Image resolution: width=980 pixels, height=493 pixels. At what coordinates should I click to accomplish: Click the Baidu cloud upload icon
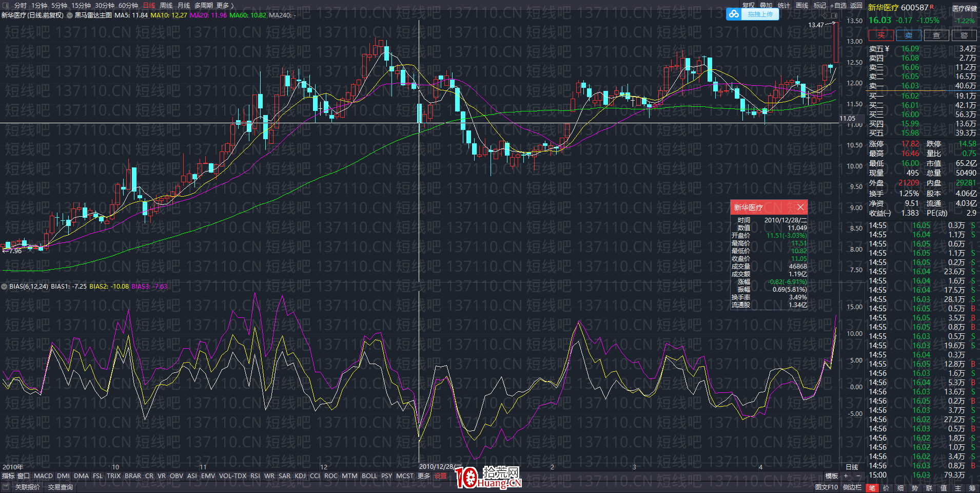(734, 14)
